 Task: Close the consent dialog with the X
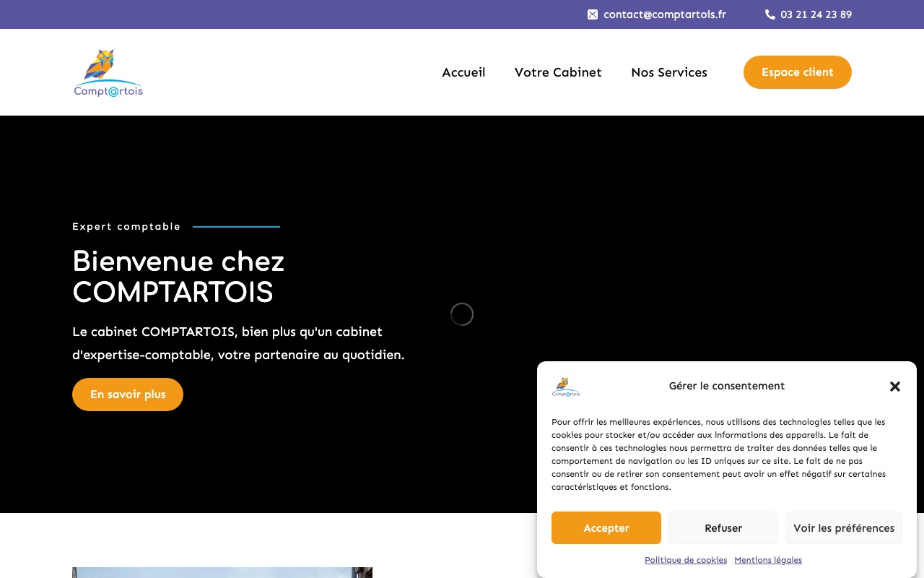pyautogui.click(x=895, y=387)
